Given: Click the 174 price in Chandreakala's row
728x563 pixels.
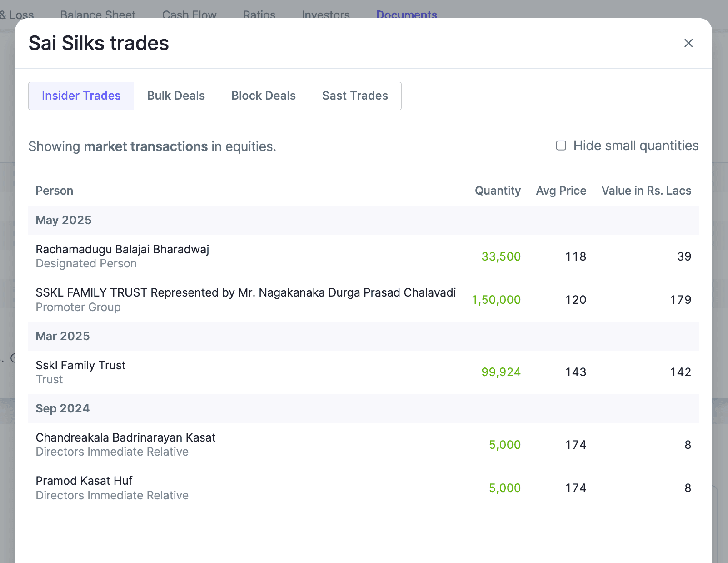Looking at the screenshot, I should 576,445.
